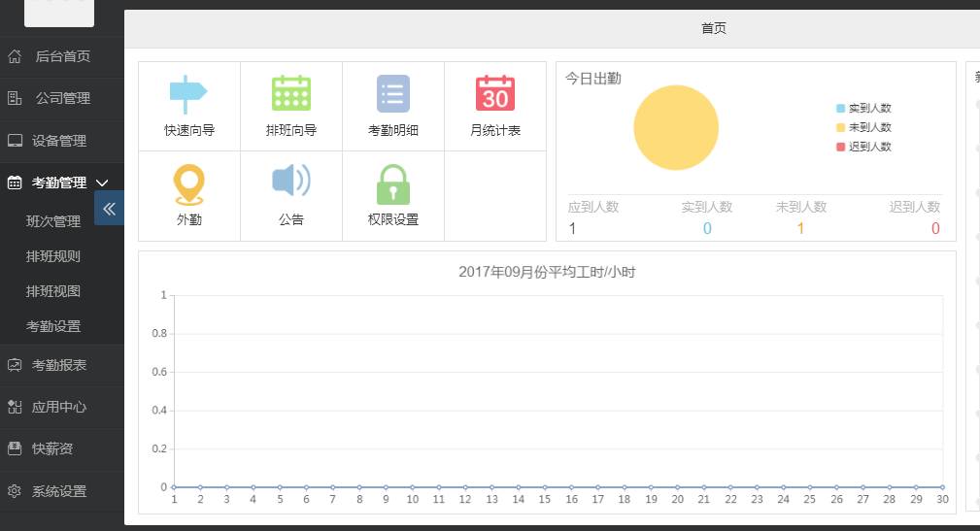Click the 排班向导 label
The image size is (980, 531).
pos(291,130)
